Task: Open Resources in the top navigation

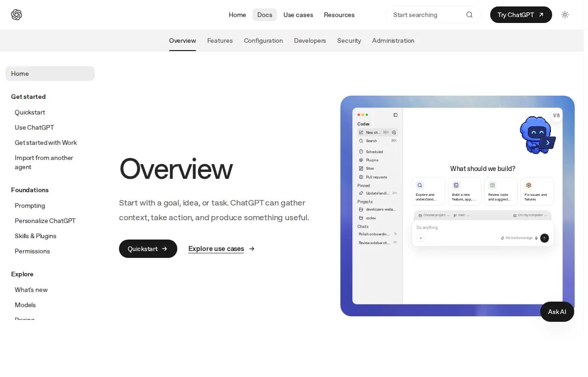Action: 339,15
